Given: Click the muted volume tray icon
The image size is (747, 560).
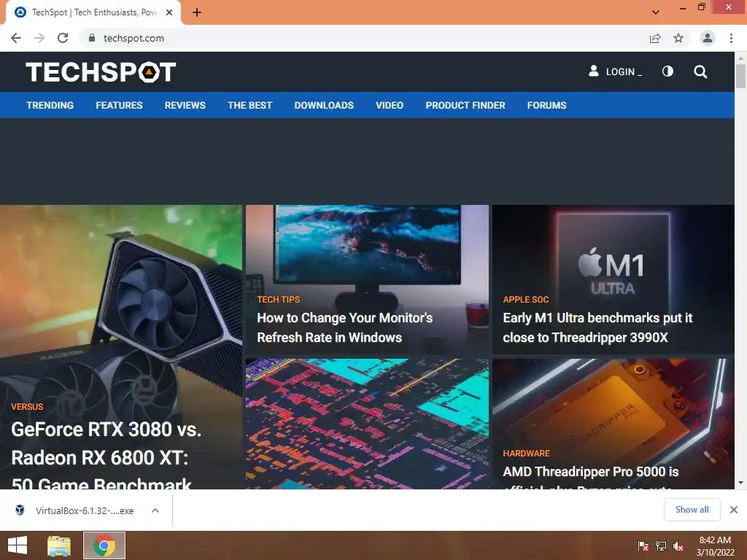Looking at the screenshot, I should coord(678,545).
